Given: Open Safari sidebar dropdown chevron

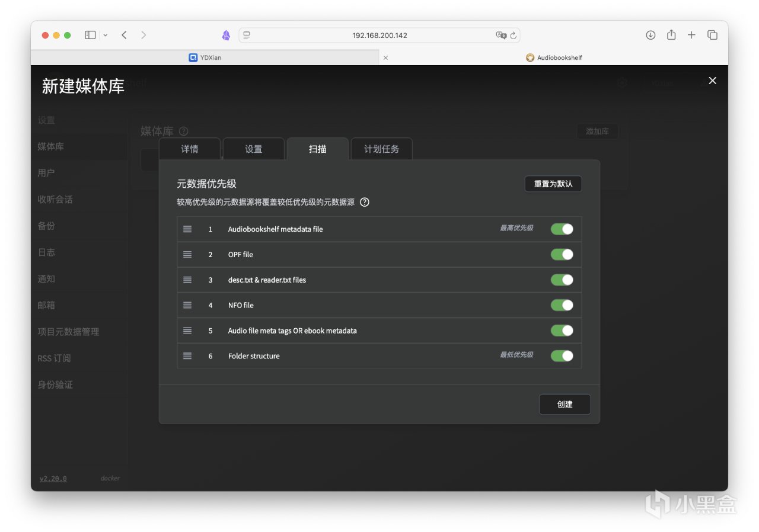Looking at the screenshot, I should [106, 35].
